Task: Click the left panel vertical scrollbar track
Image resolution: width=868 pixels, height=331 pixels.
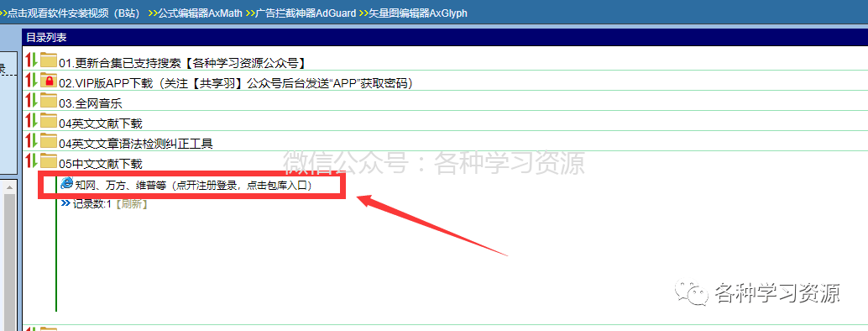Action: 9,262
